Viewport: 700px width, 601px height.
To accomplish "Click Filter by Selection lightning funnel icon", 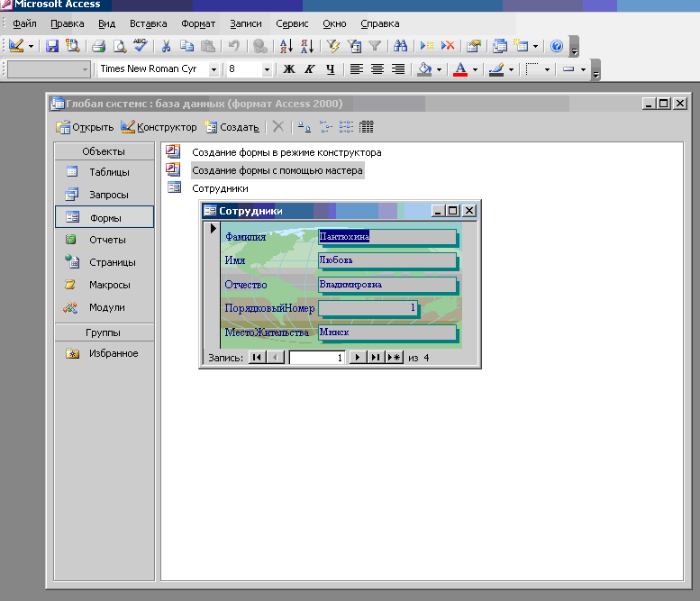I will tap(333, 46).
